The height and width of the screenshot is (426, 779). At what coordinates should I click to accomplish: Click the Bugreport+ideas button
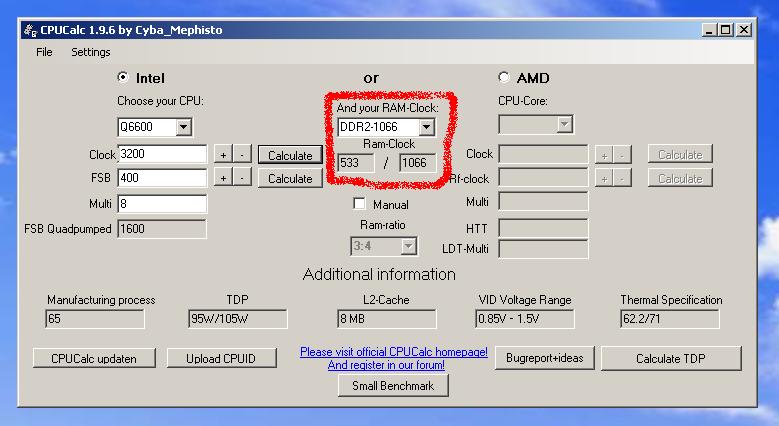pos(545,358)
